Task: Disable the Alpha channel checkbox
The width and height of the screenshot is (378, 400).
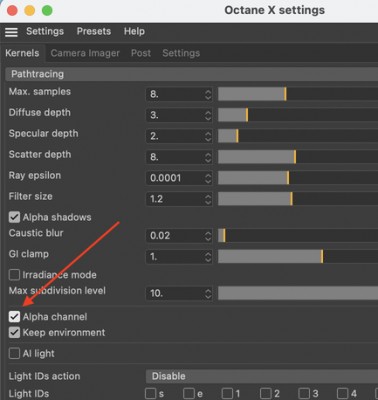Action: coord(14,316)
